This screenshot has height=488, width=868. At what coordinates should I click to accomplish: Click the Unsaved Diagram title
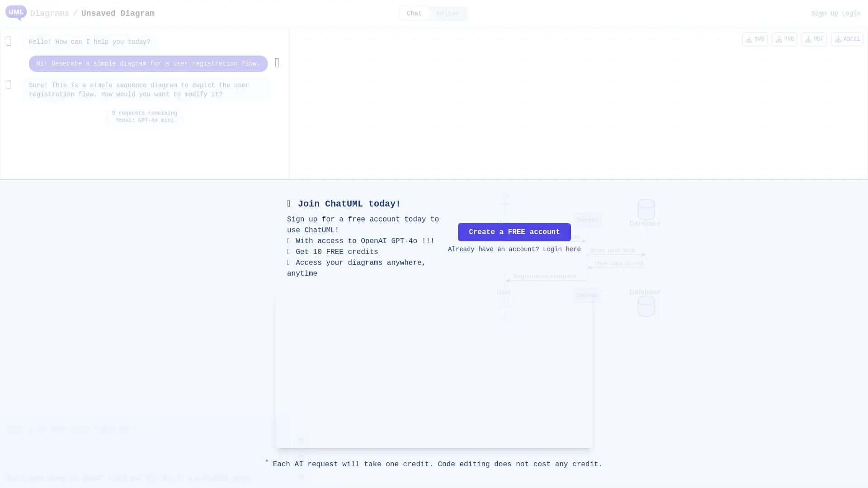(118, 13)
